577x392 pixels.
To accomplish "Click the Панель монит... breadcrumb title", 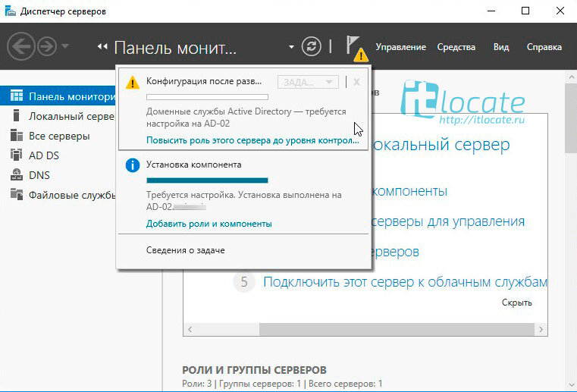I will click(x=175, y=48).
